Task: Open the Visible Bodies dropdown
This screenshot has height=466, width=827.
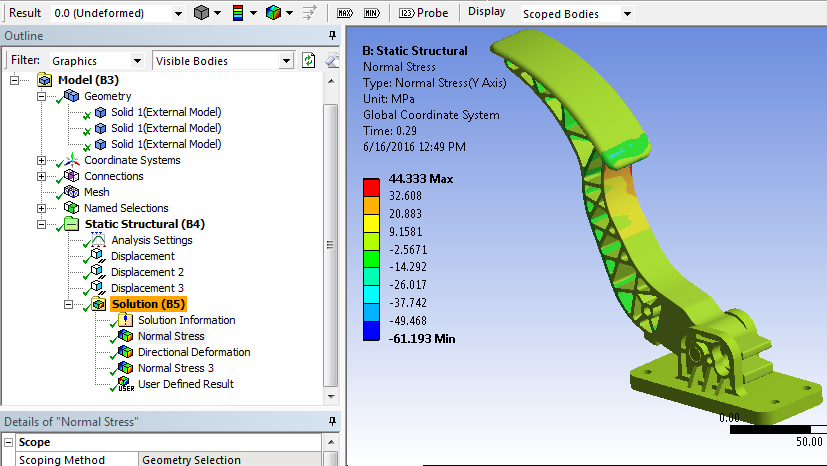Action: [286, 61]
